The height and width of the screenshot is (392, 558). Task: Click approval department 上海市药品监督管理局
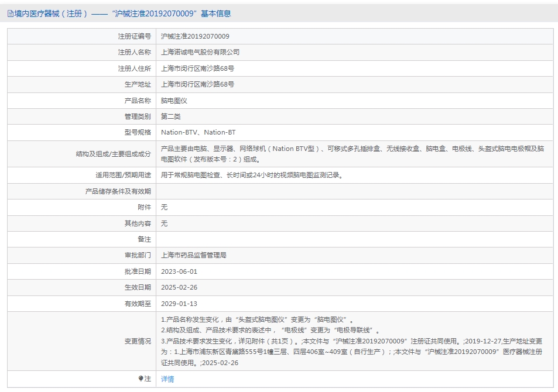[194, 255]
